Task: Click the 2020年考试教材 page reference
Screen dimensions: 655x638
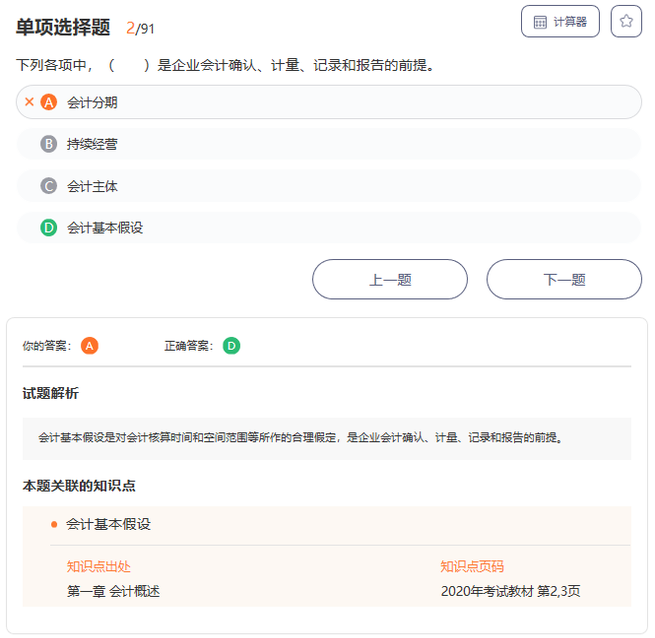Action: click(x=510, y=591)
